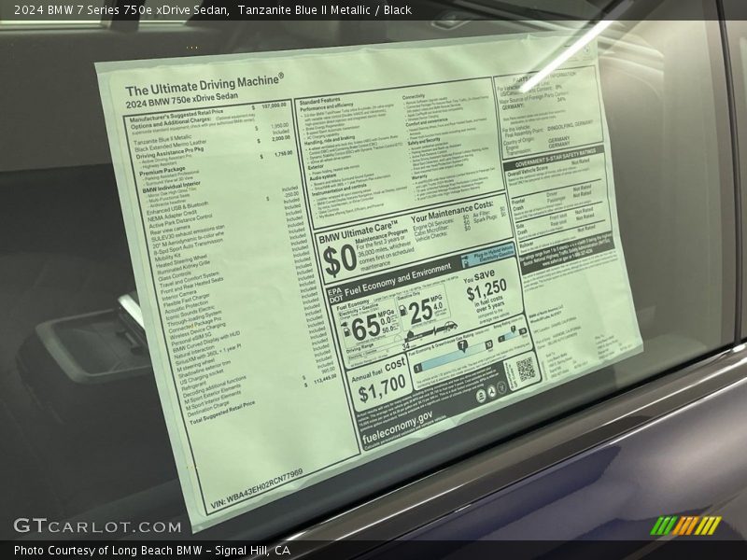Click 'Heated Steering Wheel' line
The height and width of the screenshot is (560, 747).
point(181,261)
